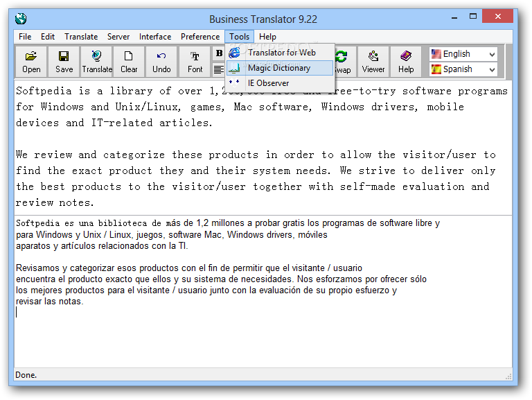This screenshot has height=400, width=532.
Task: Click inside the English source text pane
Action: 263,148
